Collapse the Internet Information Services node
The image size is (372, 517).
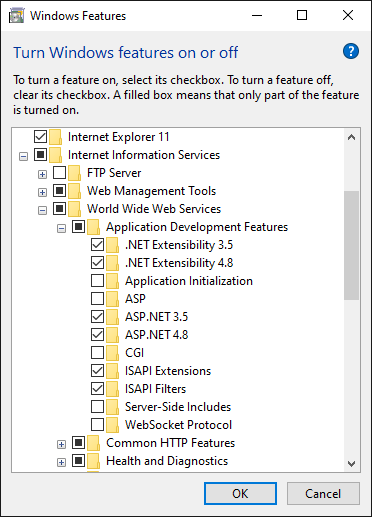click(x=23, y=156)
